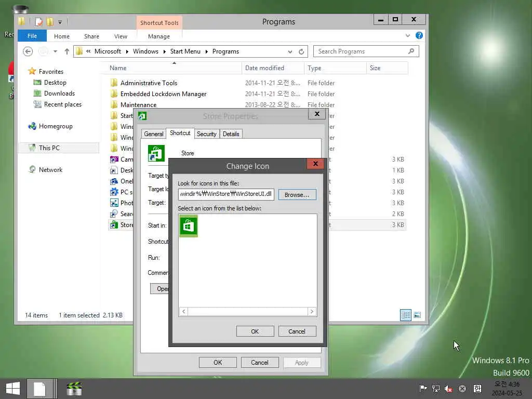The image size is (532, 399).
Task: Close Change Icon dialog with red X
Action: point(315,164)
